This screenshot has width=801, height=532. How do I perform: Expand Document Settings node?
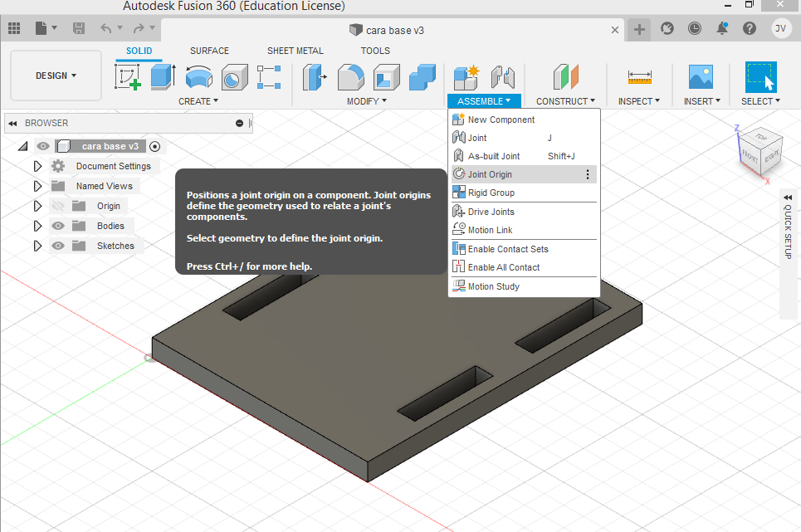tap(37, 166)
